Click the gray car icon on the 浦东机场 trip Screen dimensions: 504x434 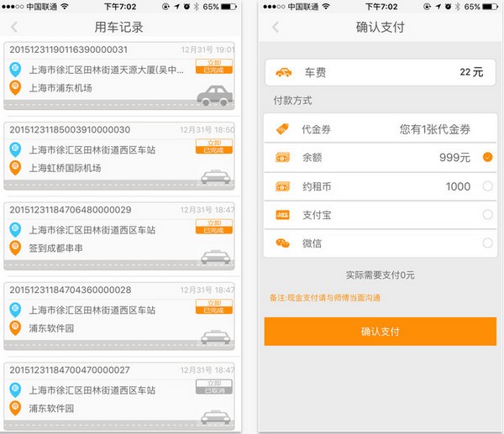tap(215, 96)
